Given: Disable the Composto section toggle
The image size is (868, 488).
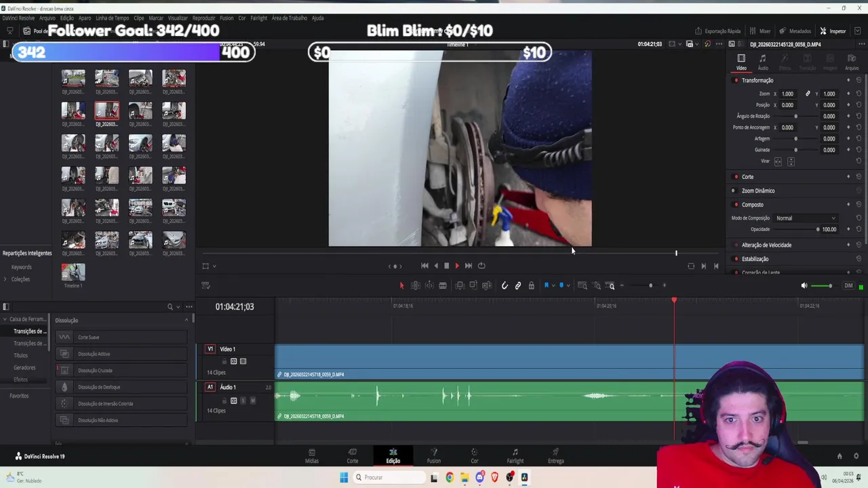Looking at the screenshot, I should click(736, 205).
